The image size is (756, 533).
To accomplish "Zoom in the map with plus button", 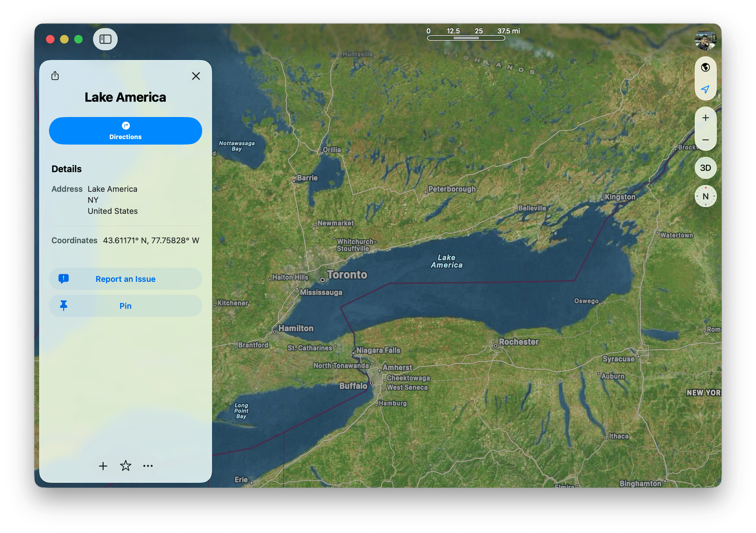I will (x=705, y=118).
